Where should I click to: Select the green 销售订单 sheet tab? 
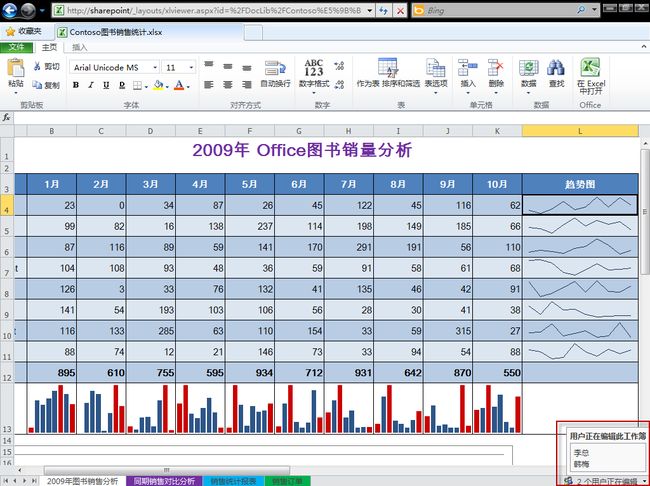point(287,481)
